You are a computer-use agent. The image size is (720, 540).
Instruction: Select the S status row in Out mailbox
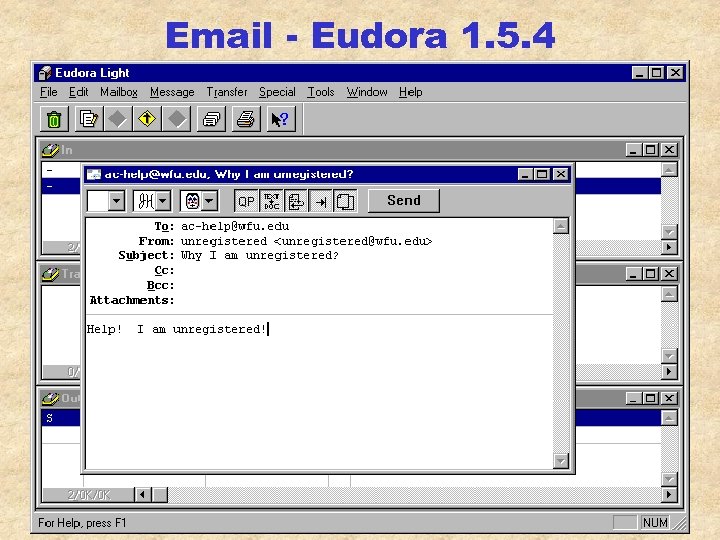pos(61,418)
